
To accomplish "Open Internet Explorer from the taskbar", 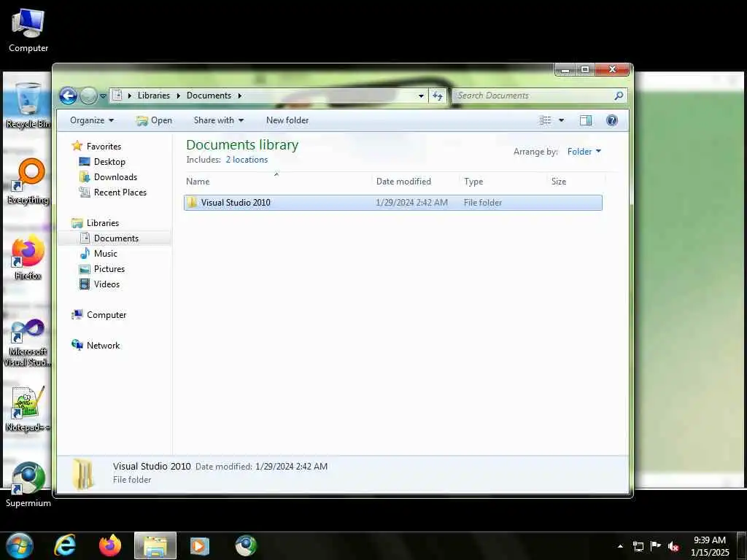I will pyautogui.click(x=65, y=545).
